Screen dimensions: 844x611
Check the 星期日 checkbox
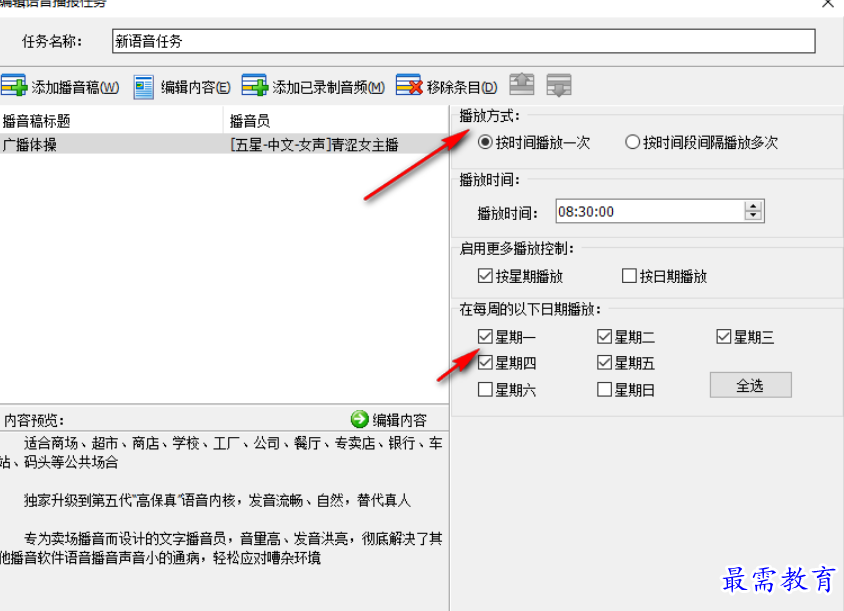tap(604, 389)
